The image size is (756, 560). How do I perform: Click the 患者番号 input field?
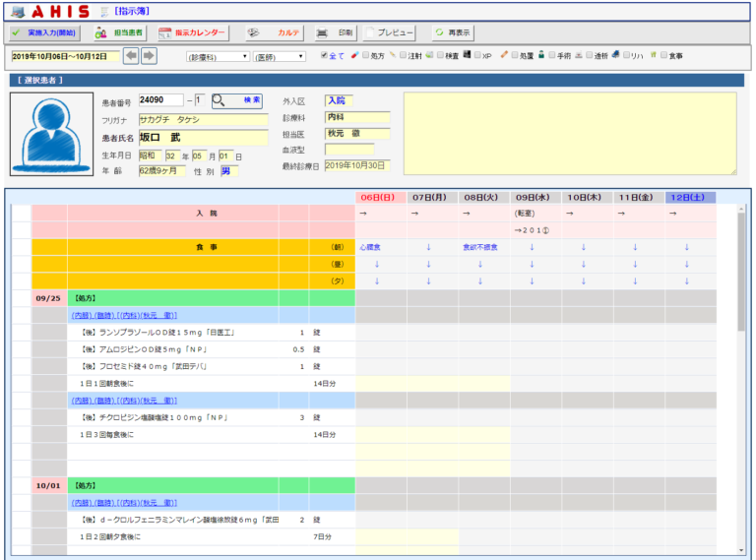(x=160, y=100)
